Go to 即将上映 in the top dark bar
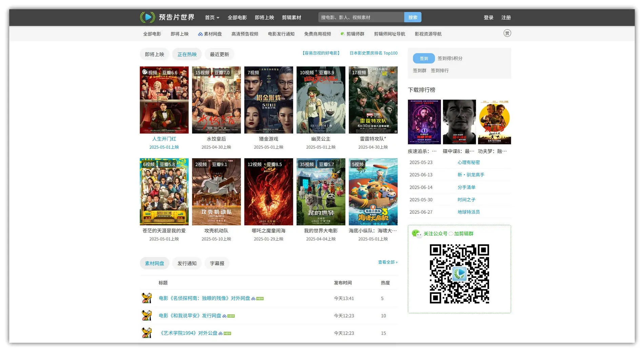The height and width of the screenshot is (352, 644). tap(264, 18)
